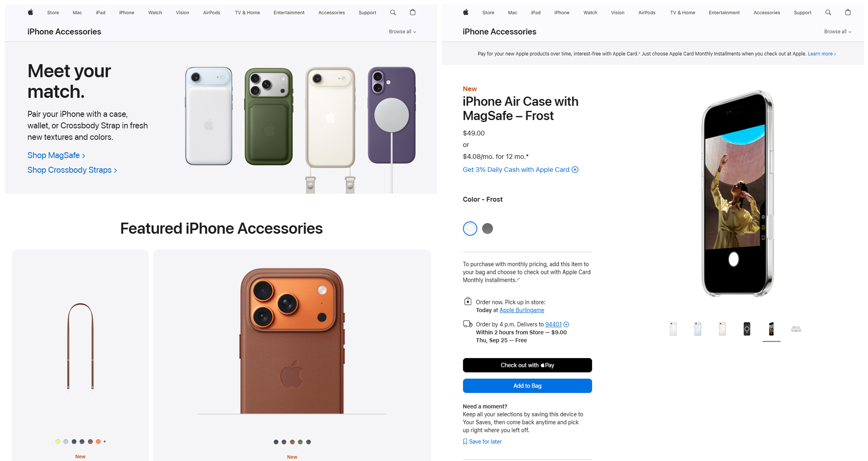The image size is (868, 461).
Task: View the last product thumbnail in the gallery
Action: coord(796,329)
